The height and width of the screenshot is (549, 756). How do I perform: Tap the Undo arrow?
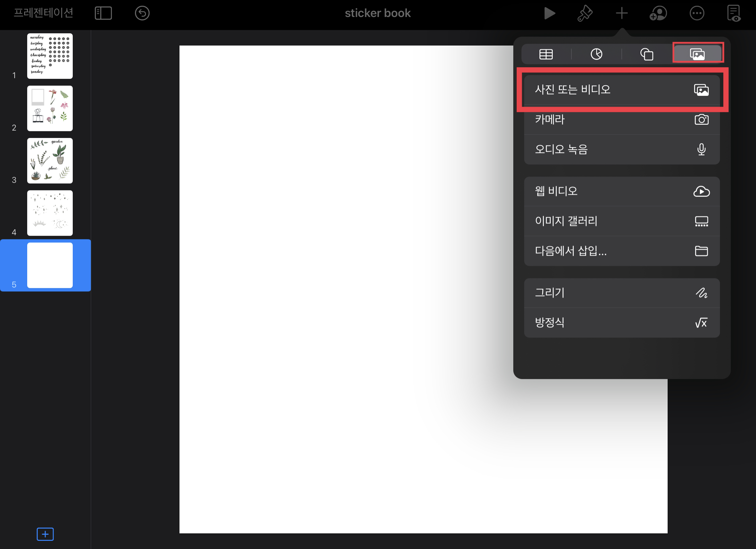coord(142,14)
